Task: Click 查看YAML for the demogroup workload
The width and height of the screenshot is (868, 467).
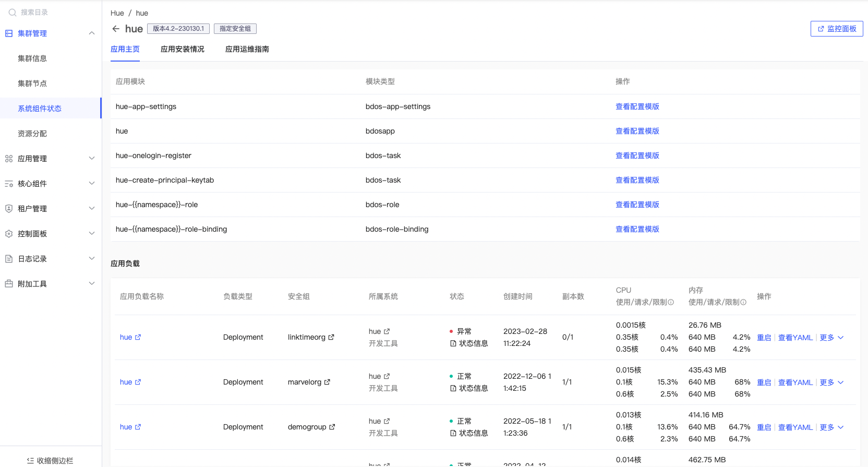Action: [795, 427]
